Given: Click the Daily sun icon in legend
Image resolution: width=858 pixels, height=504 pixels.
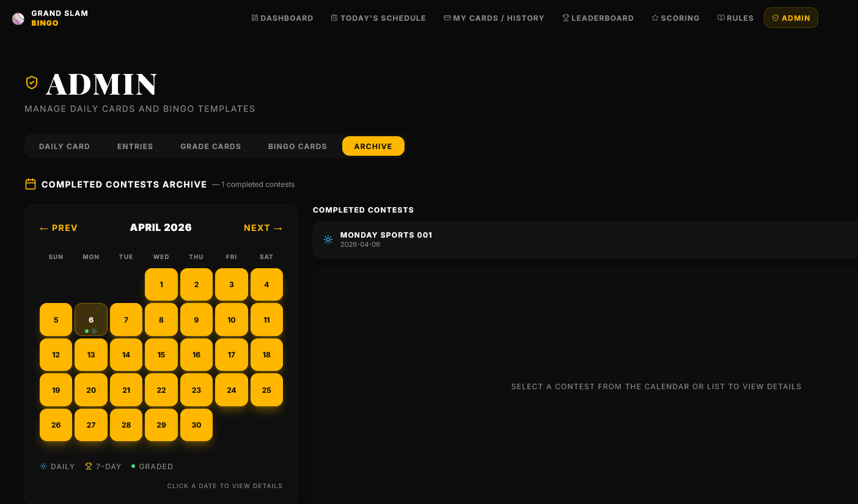Looking at the screenshot, I should point(43,466).
